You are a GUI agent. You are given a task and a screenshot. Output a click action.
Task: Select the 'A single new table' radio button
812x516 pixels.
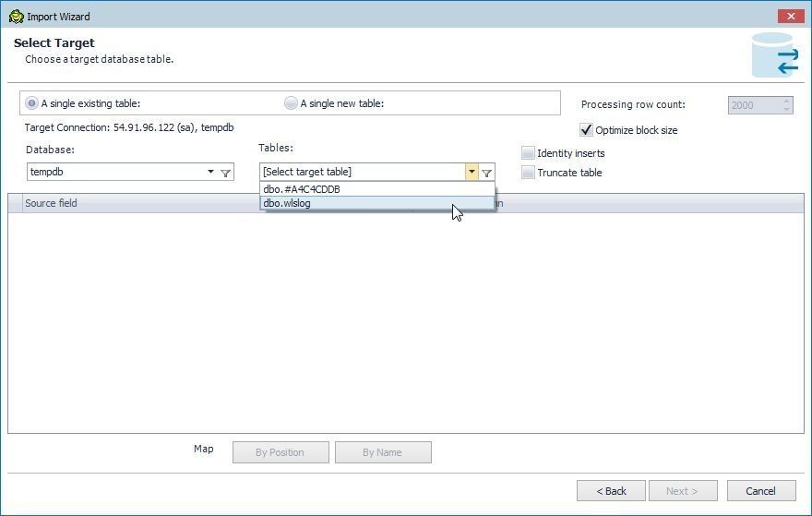pyautogui.click(x=291, y=103)
